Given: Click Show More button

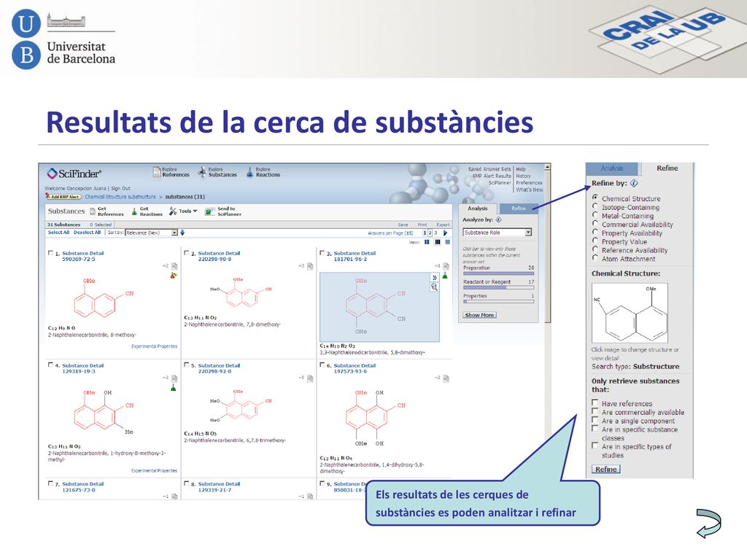Looking at the screenshot, I should (480, 315).
